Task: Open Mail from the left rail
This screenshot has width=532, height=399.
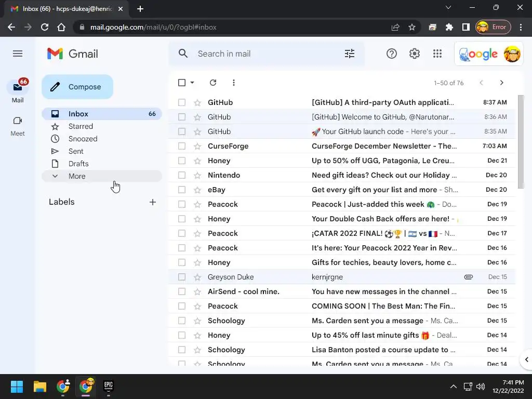Action: pyautogui.click(x=18, y=91)
